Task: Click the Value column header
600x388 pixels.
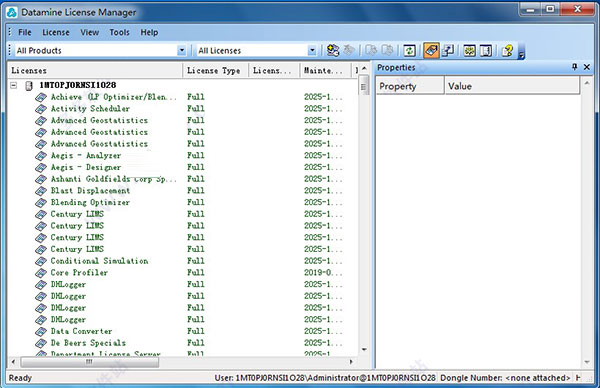Action: point(512,86)
